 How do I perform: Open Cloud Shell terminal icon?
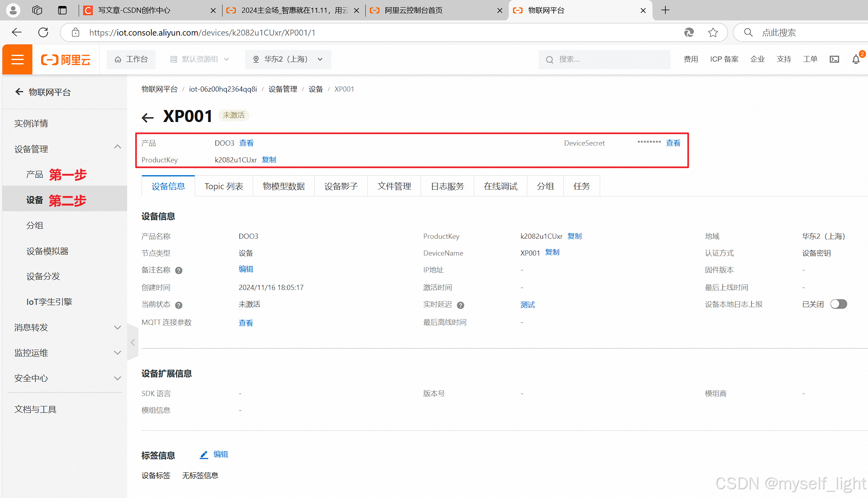(834, 59)
